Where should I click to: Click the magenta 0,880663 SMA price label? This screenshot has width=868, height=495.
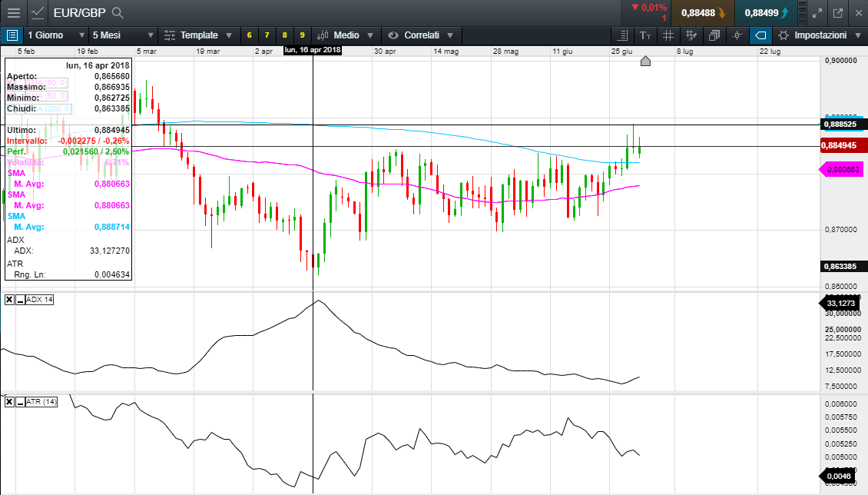[x=840, y=168]
